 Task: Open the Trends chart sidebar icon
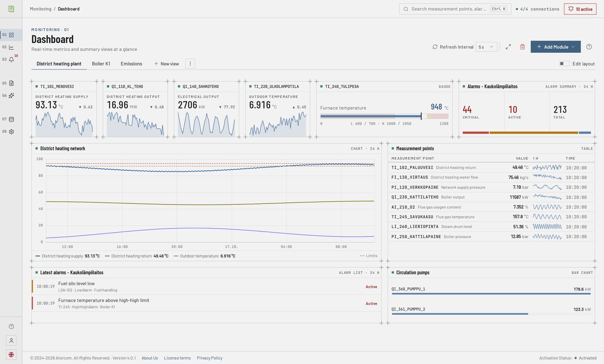pyautogui.click(x=11, y=47)
